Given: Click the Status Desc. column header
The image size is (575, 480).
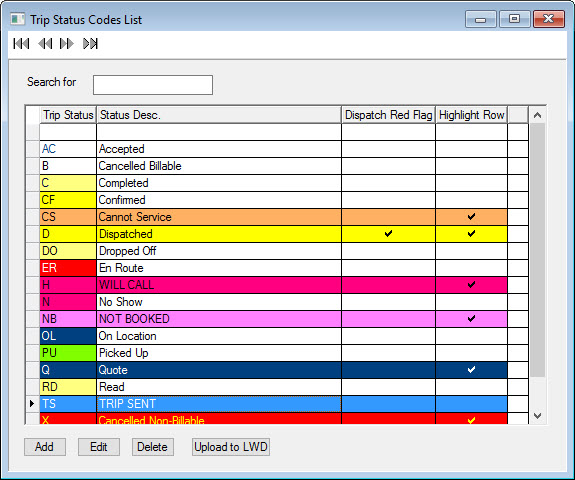Looking at the screenshot, I should coord(219,115).
